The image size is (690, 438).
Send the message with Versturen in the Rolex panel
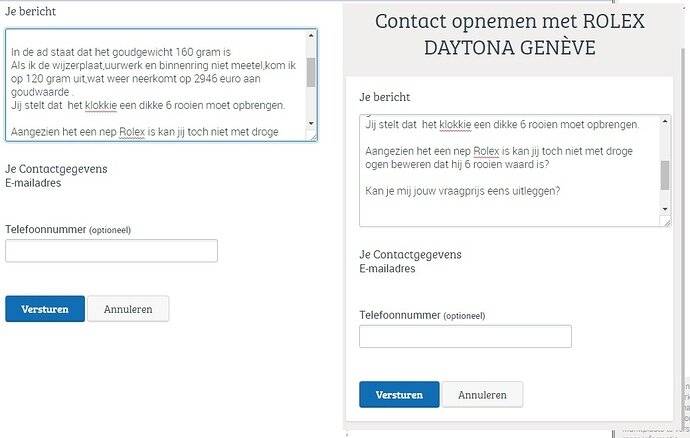pos(398,395)
